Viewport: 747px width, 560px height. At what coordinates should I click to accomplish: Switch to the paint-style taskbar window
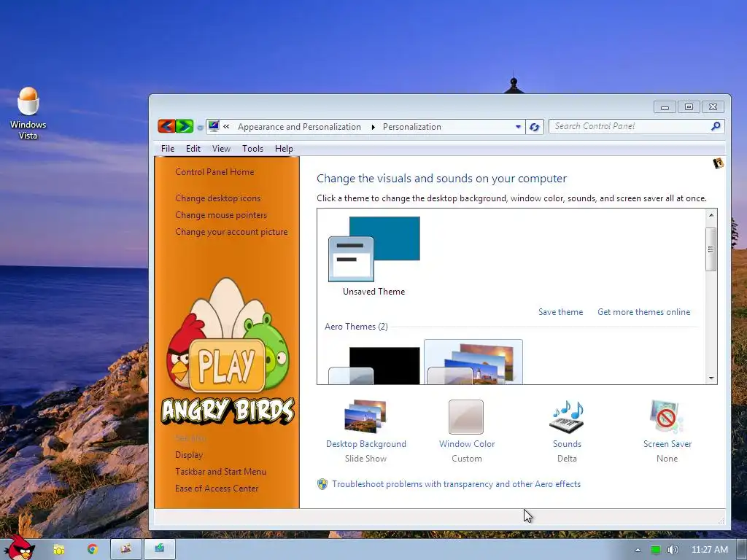click(126, 550)
